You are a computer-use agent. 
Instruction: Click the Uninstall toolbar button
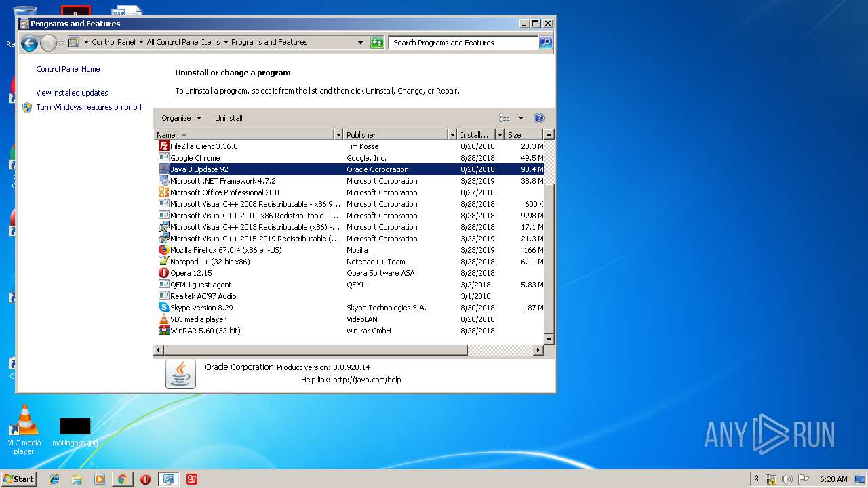pos(229,118)
